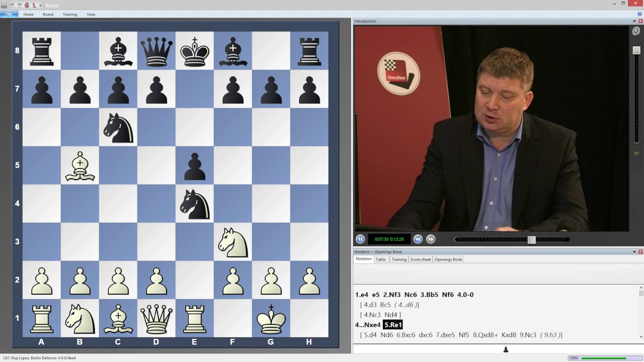Click the black knight on e4
The image size is (644, 362).
click(x=195, y=204)
